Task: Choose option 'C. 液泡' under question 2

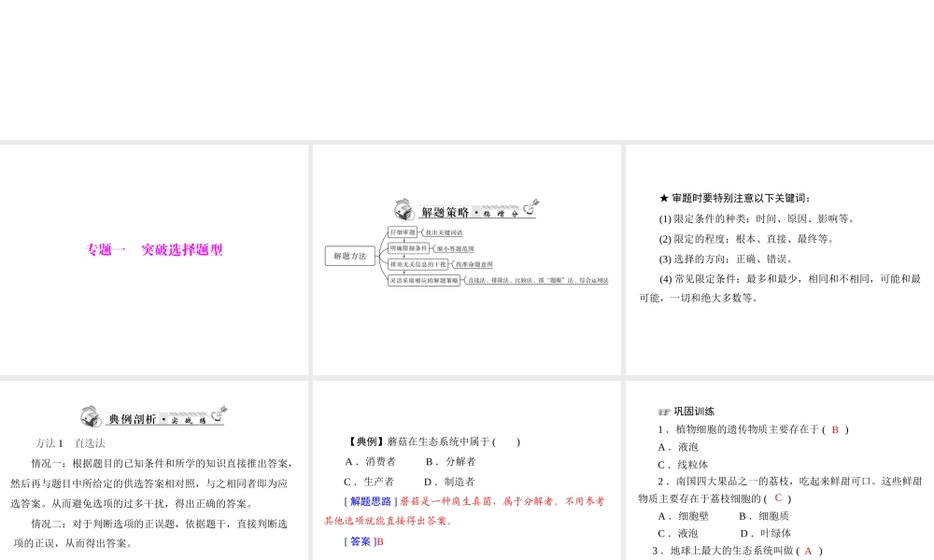Action: (677, 533)
